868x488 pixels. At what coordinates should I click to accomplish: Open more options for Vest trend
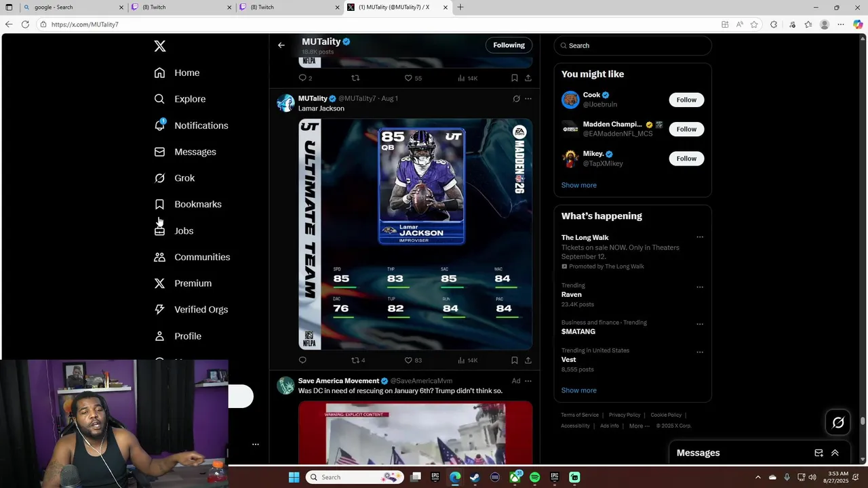point(700,352)
